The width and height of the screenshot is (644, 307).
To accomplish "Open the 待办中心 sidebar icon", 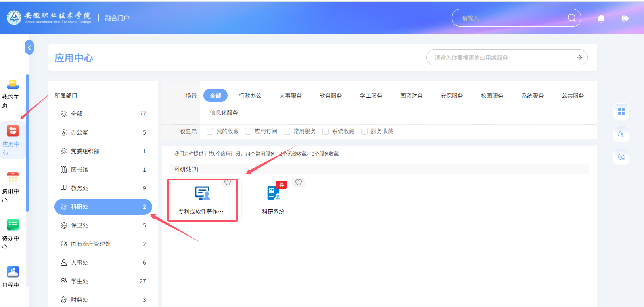I will (x=13, y=225).
